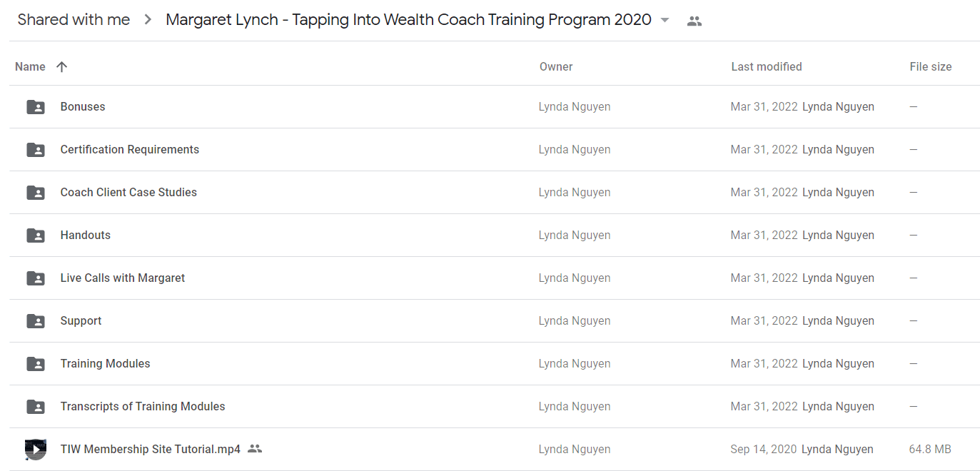Screen dimensions: 980x471
Task: Select the Coach Client Case Studies folder icon
Action: point(36,193)
